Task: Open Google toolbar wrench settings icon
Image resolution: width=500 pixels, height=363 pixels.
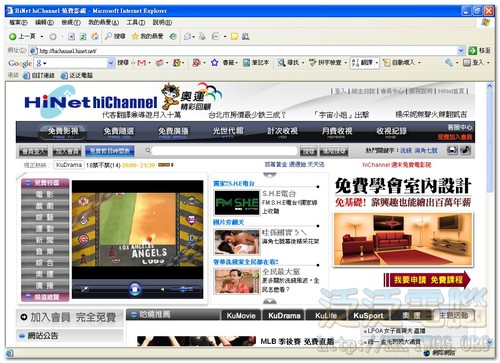Action: coord(449,63)
